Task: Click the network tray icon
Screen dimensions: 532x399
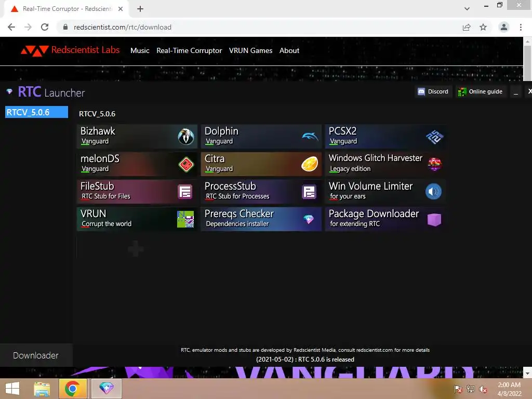Action: pos(471,389)
